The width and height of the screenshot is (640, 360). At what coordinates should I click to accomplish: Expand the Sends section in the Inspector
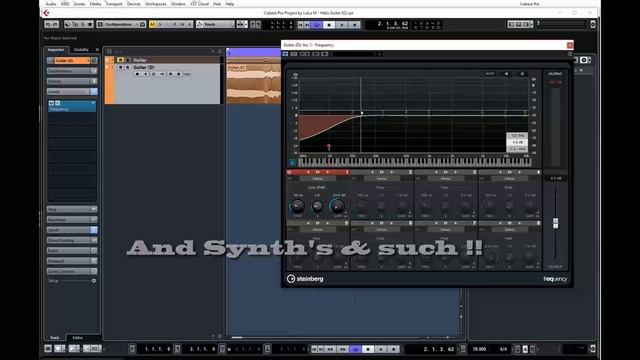pos(72,230)
